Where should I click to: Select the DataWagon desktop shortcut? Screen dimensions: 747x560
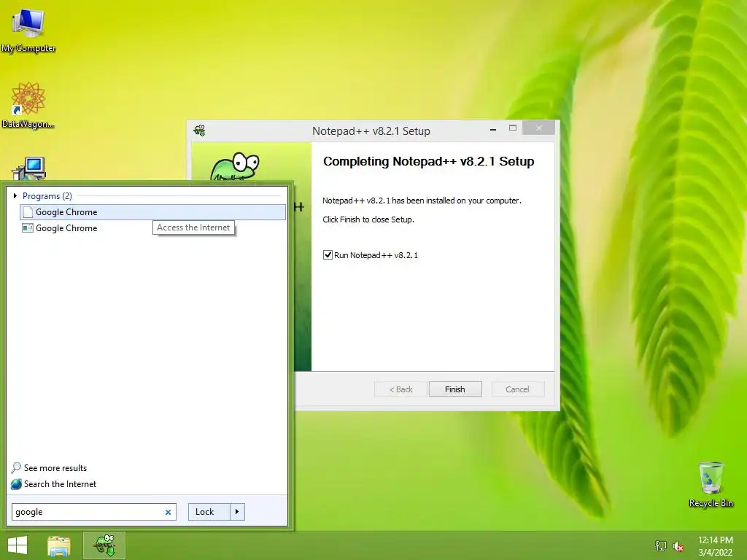tap(28, 105)
